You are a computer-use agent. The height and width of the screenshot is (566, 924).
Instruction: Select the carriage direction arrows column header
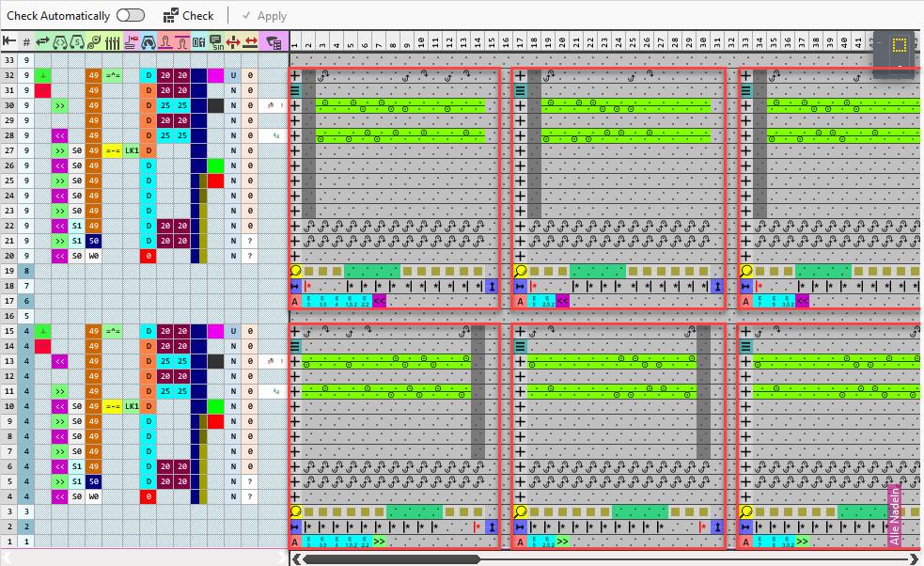43,41
